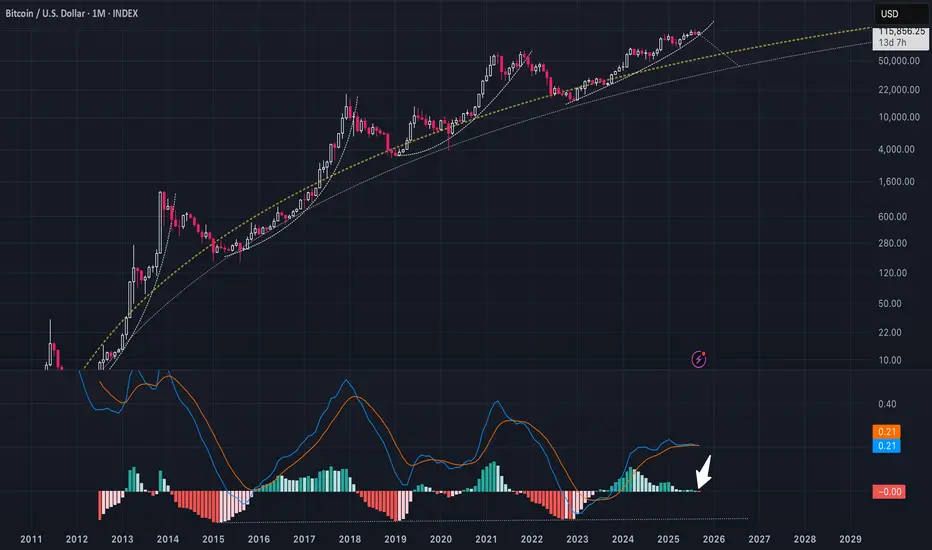932x550 pixels.
Task: Click the current price label 115,856.25
Action: click(900, 31)
